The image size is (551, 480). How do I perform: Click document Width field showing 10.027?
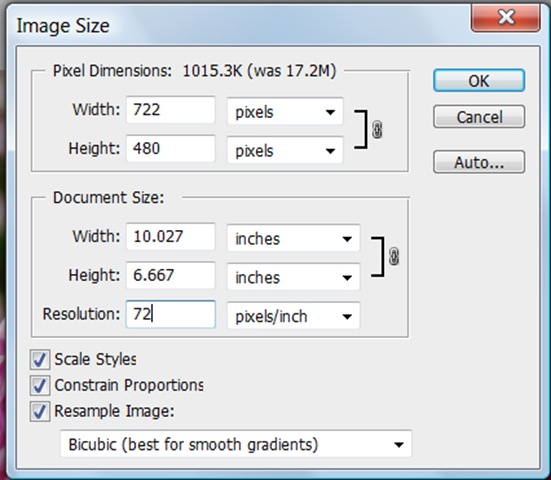[171, 236]
